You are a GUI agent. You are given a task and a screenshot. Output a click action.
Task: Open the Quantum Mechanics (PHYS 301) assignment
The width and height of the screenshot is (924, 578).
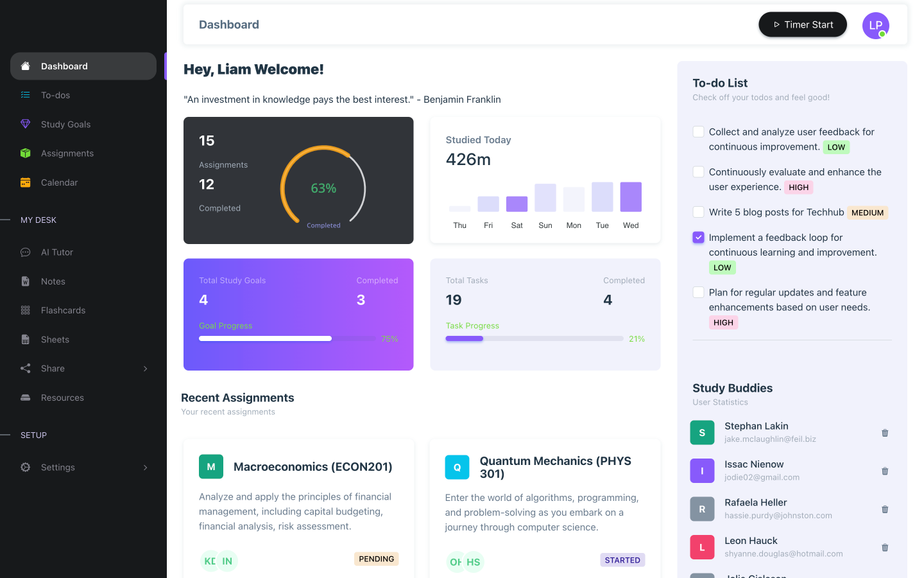coord(555,468)
